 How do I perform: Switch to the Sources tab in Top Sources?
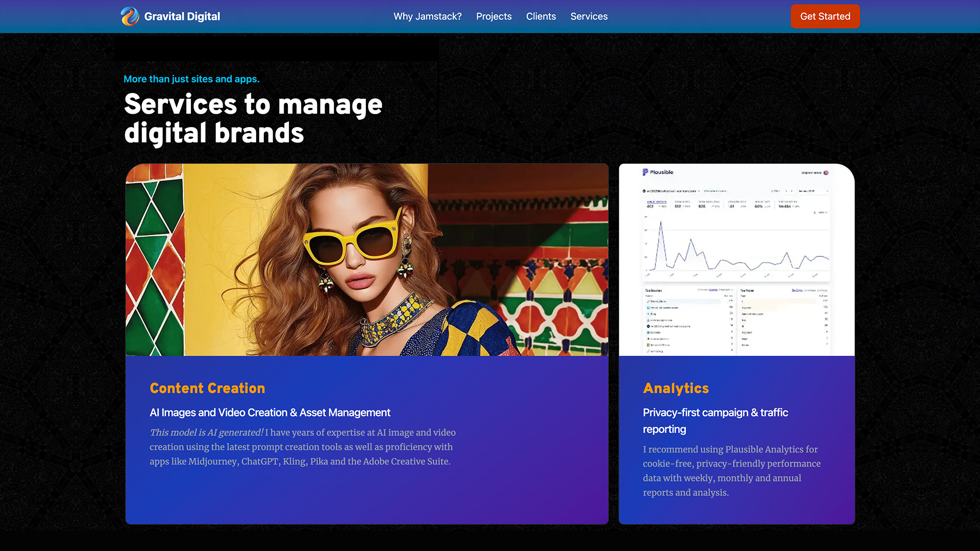[714, 290]
